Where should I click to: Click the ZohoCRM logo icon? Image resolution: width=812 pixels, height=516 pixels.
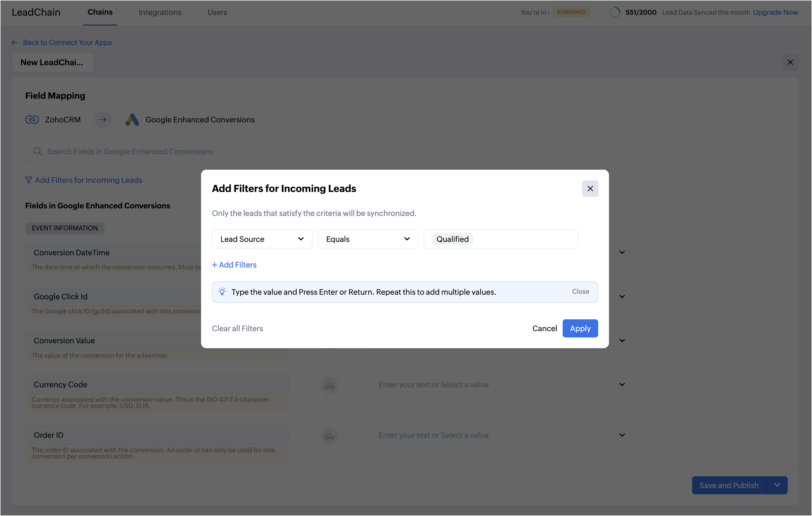pos(32,120)
